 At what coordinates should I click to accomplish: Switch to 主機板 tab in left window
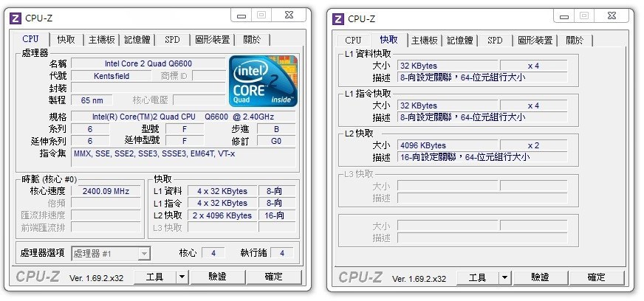click(x=101, y=40)
